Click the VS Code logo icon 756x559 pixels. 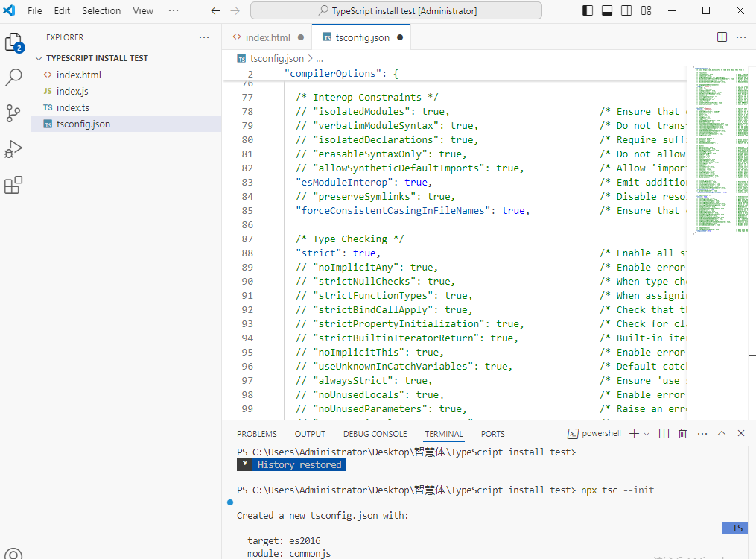tap(9, 10)
